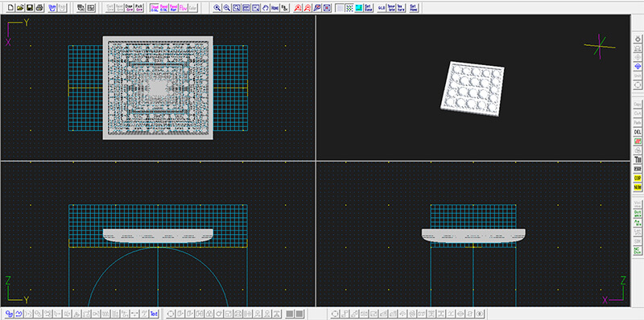The width and height of the screenshot is (644, 320).
Task: Click the red zoom-out magnifier icon
Action: (x=308, y=7)
